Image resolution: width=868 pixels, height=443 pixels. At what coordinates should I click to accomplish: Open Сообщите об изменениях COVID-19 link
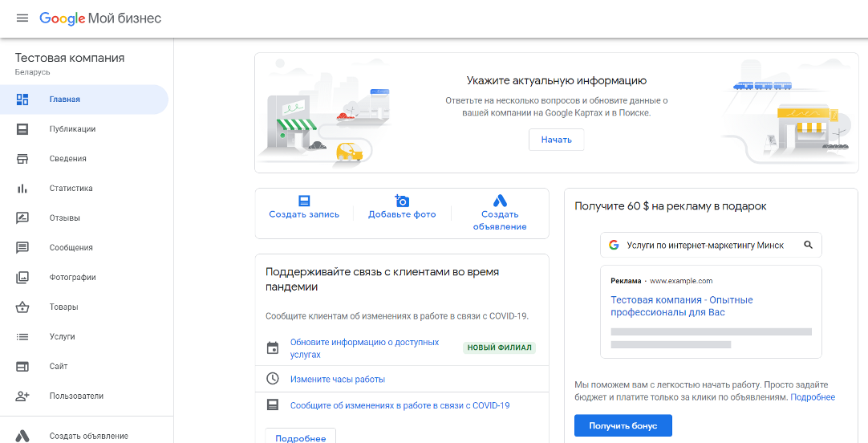tap(400, 405)
